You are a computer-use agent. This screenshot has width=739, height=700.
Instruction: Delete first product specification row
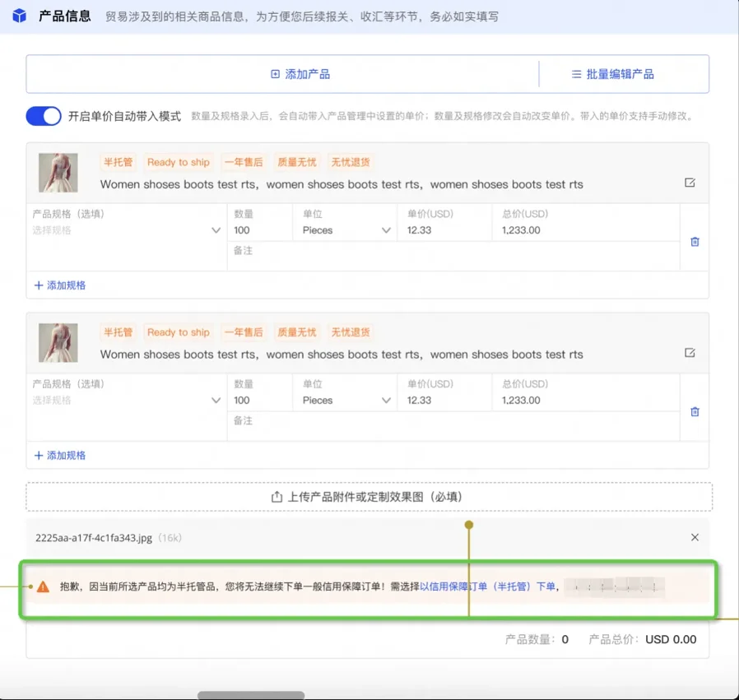695,242
